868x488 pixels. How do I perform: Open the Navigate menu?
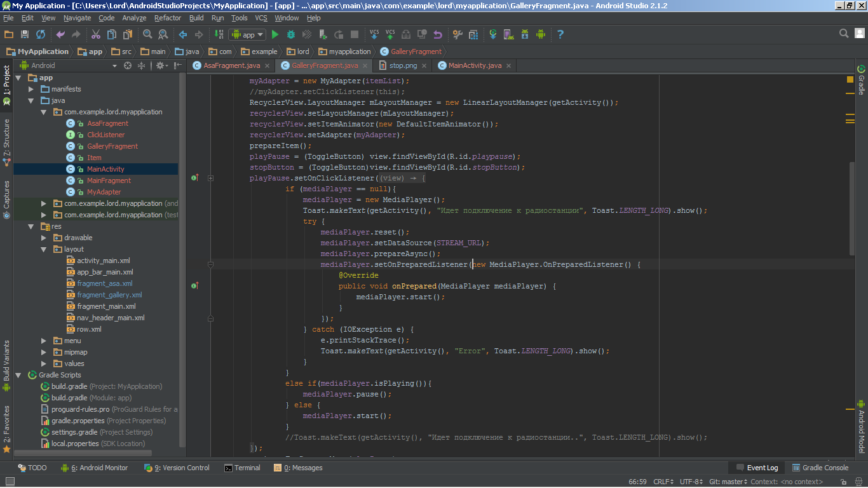(77, 18)
